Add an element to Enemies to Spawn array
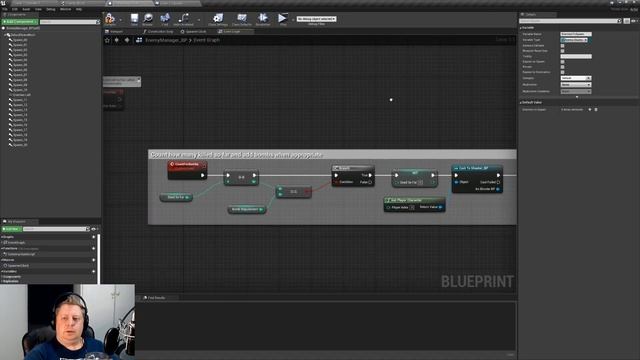This screenshot has height=360, width=640. tap(589, 109)
